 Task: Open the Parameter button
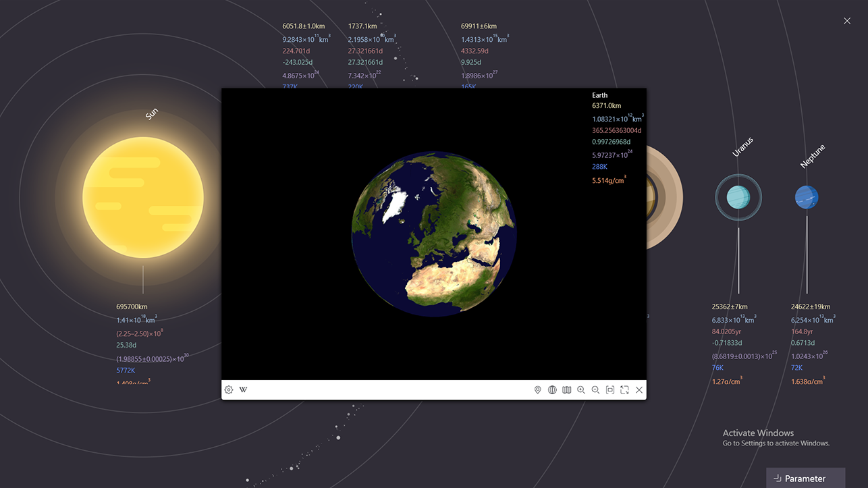coord(806,478)
